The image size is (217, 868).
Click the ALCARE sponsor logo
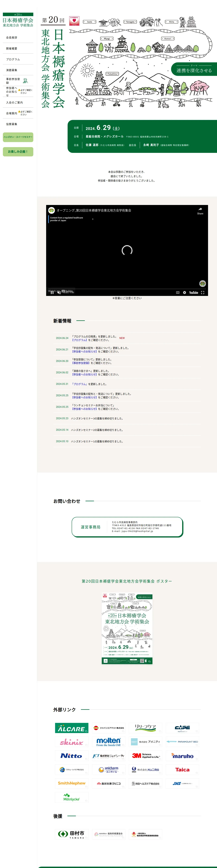tap(71, 728)
